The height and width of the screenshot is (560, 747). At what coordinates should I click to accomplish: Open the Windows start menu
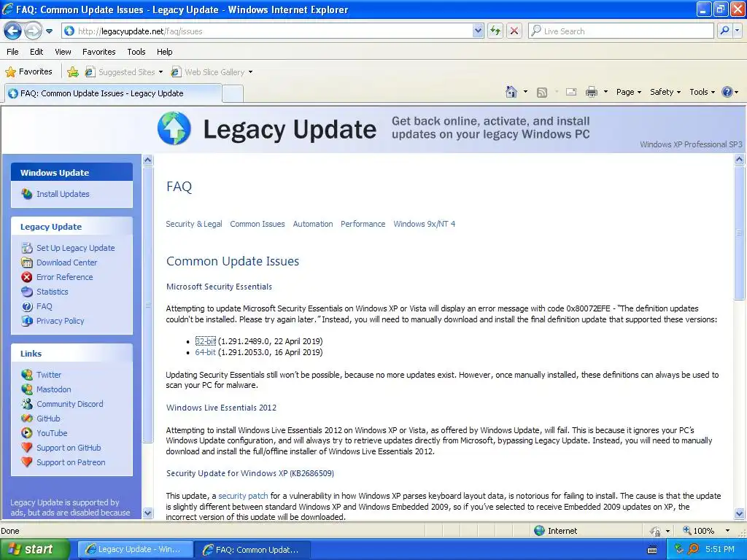[35, 549]
